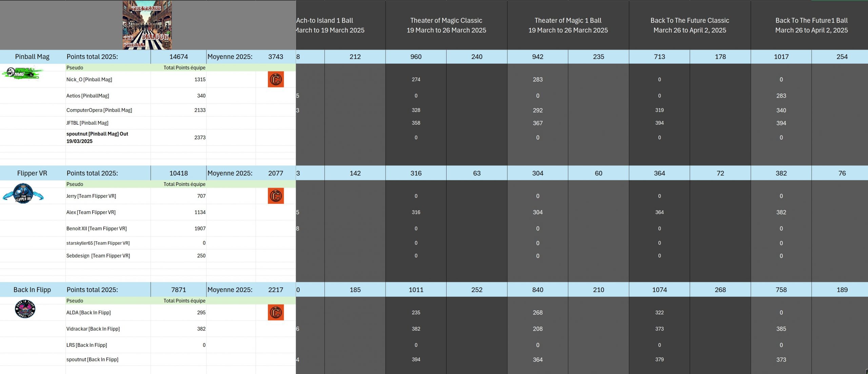Click the Flipper VR team name cell

click(x=32, y=173)
